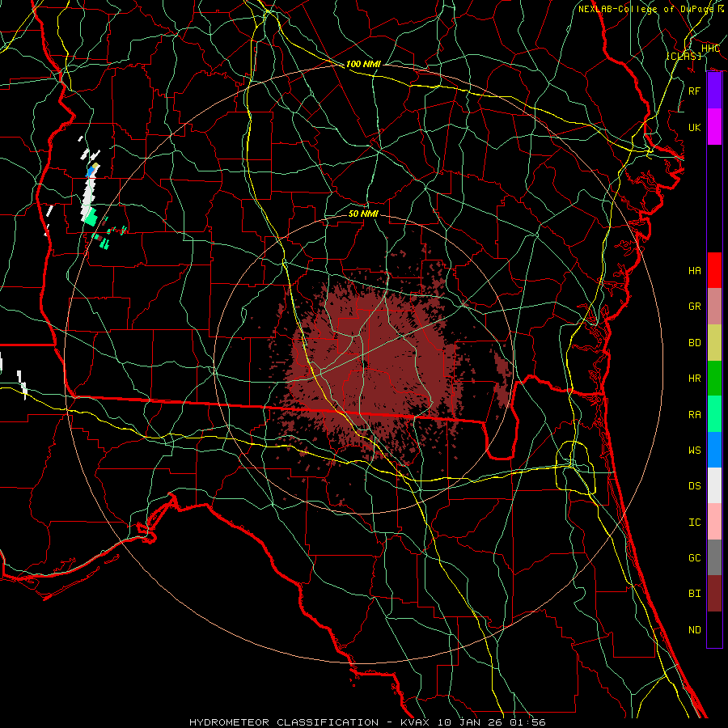
Task: Click the 'HYDROMETEOR CLASSIFICATION' caption text
Action: [x=284, y=722]
